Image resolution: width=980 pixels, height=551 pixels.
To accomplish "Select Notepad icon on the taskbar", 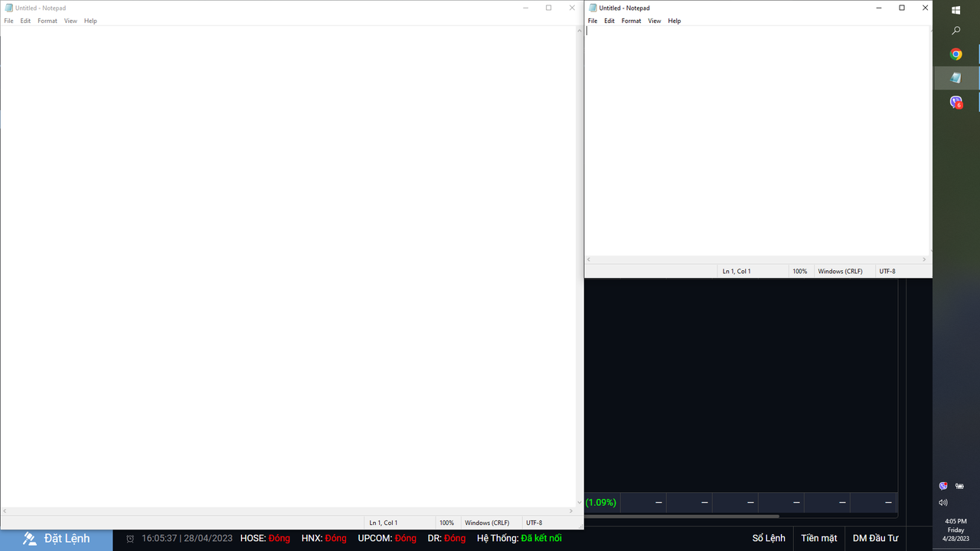I will [x=956, y=77].
